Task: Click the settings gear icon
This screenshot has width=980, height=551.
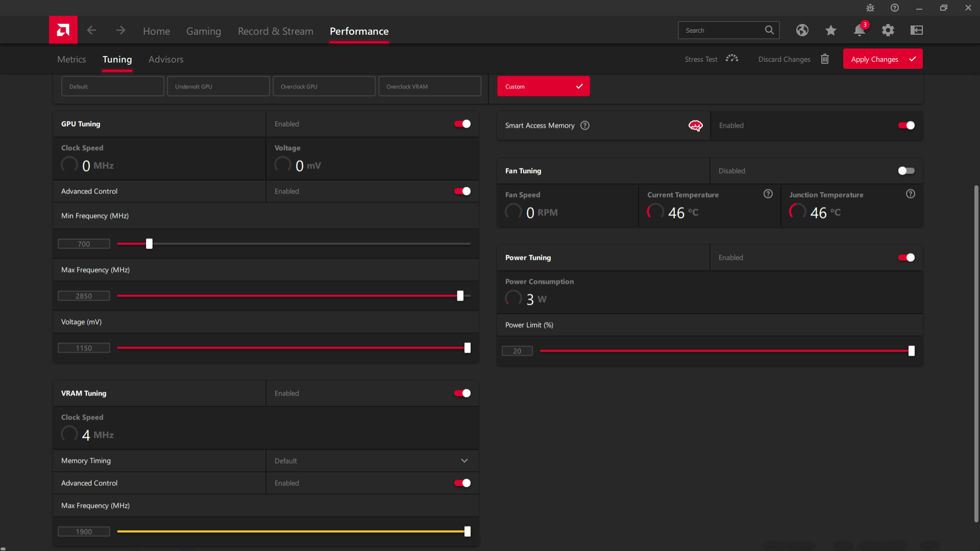Action: (889, 30)
